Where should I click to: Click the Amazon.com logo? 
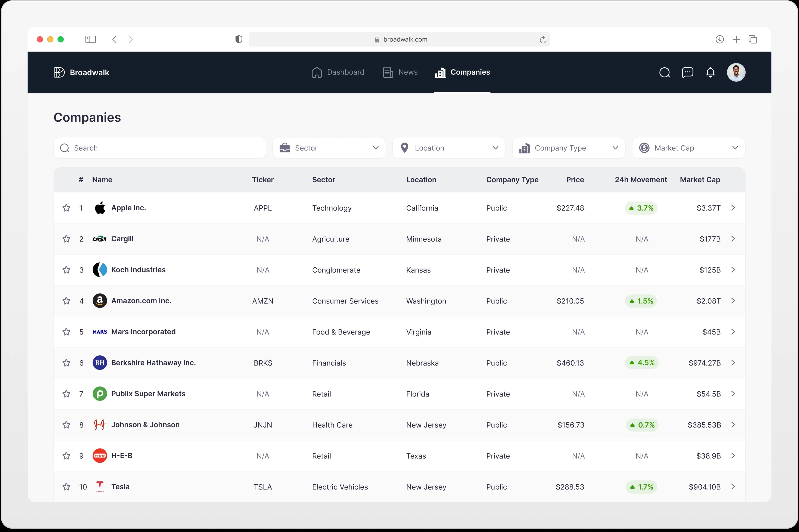click(100, 301)
